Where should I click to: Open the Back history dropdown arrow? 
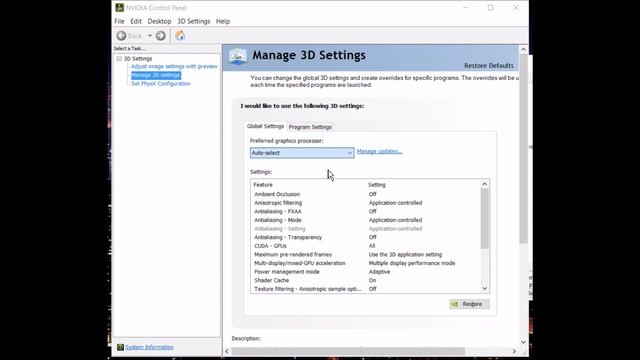[x=150, y=36]
